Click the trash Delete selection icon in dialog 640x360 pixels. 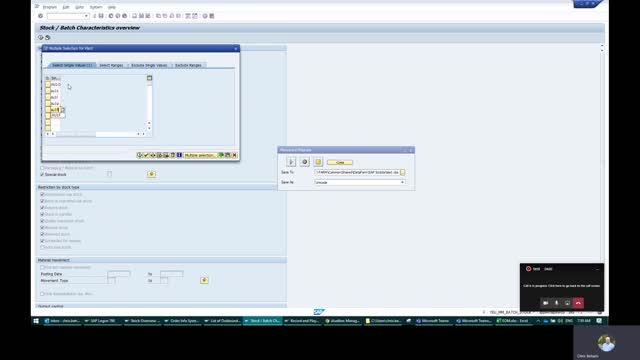coord(173,155)
